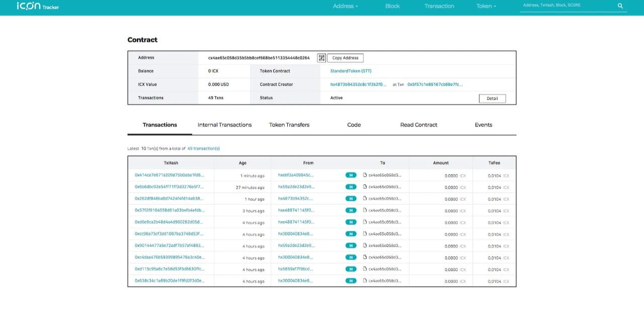Open transaction 0x90144477a5e72adf7b57af4883
Viewport: 644px width, 315px height.
click(170, 246)
